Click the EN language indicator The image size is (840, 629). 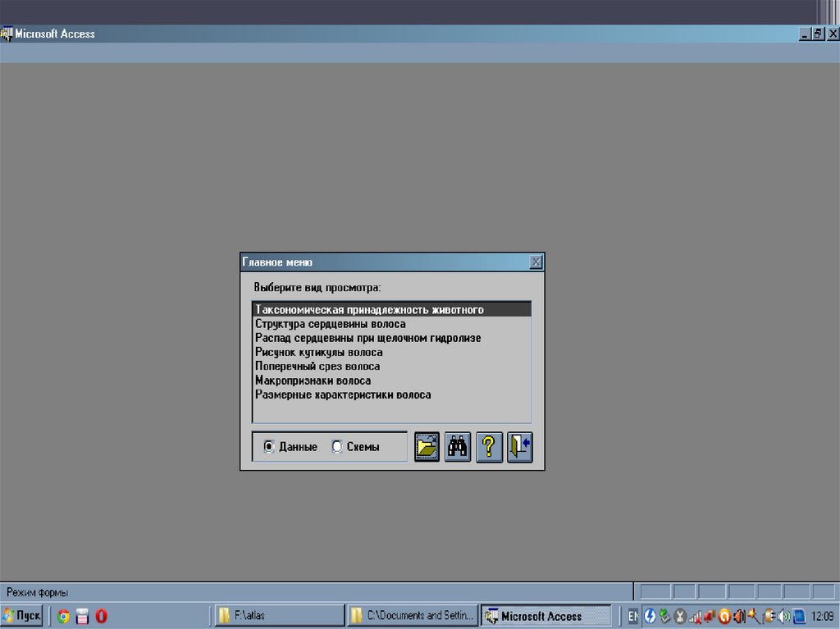tap(632, 616)
